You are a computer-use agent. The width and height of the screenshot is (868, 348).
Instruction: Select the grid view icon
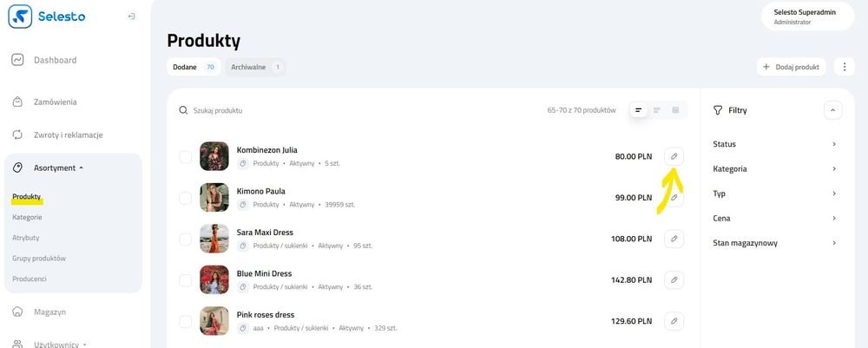(x=675, y=110)
